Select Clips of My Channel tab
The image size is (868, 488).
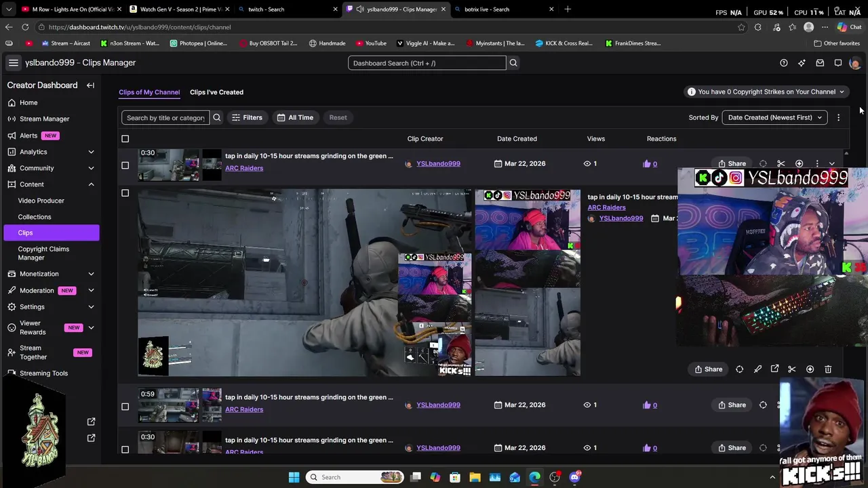[149, 92]
